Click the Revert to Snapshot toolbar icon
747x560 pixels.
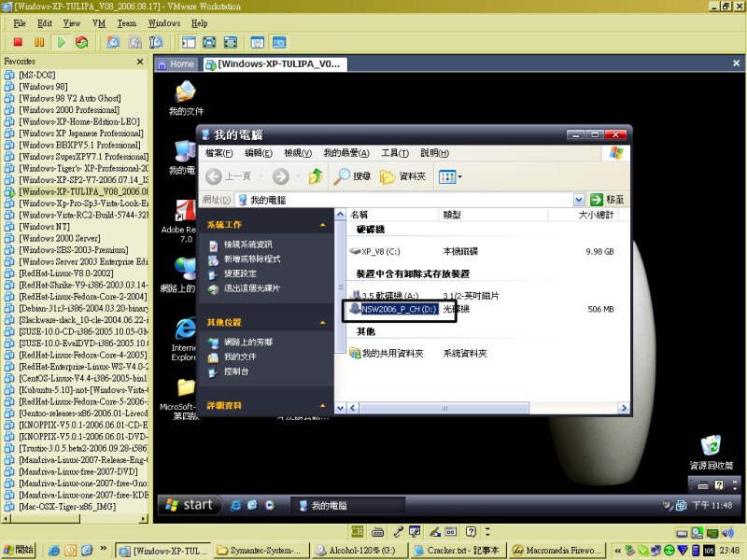coord(134,42)
